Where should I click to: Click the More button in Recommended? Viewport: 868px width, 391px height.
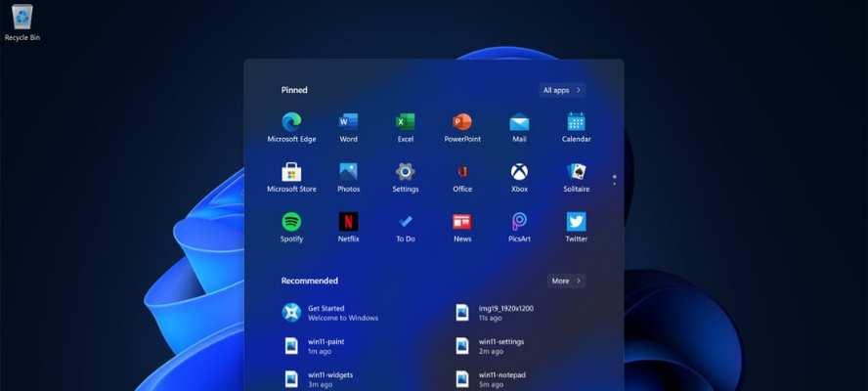[x=566, y=281]
